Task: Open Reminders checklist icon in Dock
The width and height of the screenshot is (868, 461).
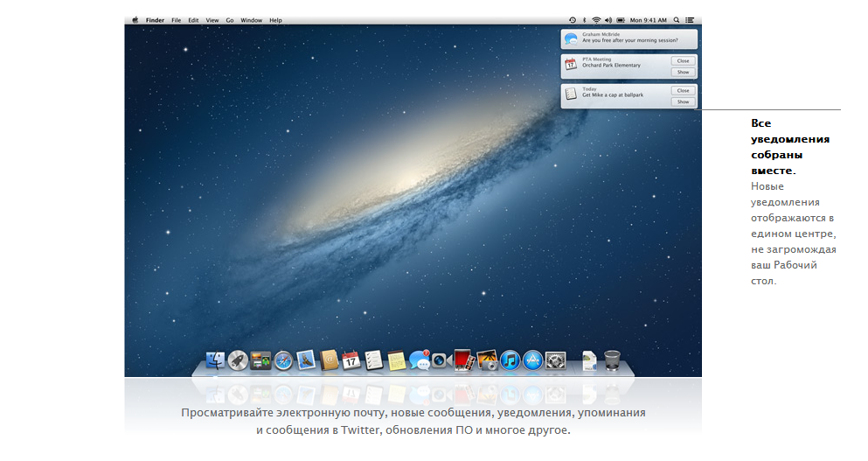Action: point(373,360)
